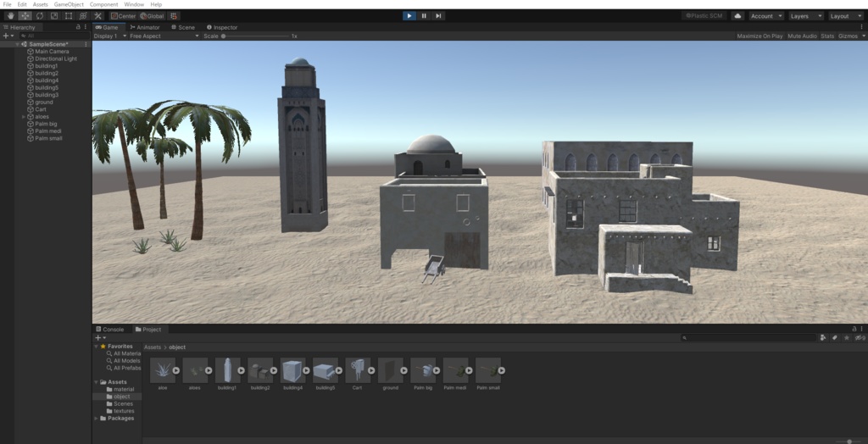The width and height of the screenshot is (868, 444).
Task: Click Assets in the breadcrumb path
Action: (x=153, y=347)
